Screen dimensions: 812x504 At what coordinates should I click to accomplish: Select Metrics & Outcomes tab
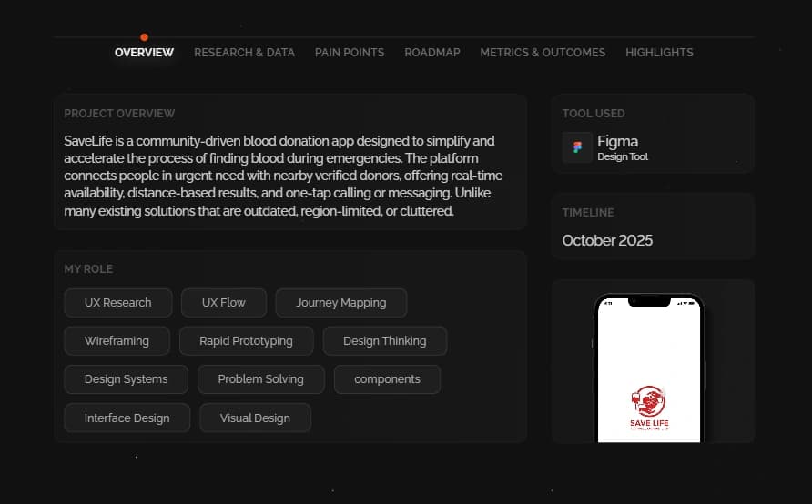pyautogui.click(x=543, y=52)
